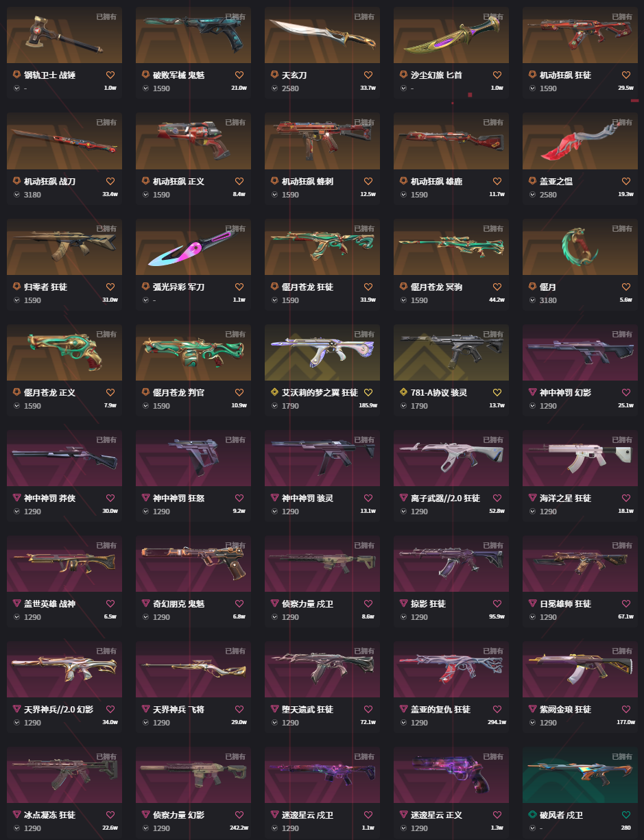Expand price chevron under 机动狂飙 战刀
The width and height of the screenshot is (644, 840).
pyautogui.click(x=16, y=195)
